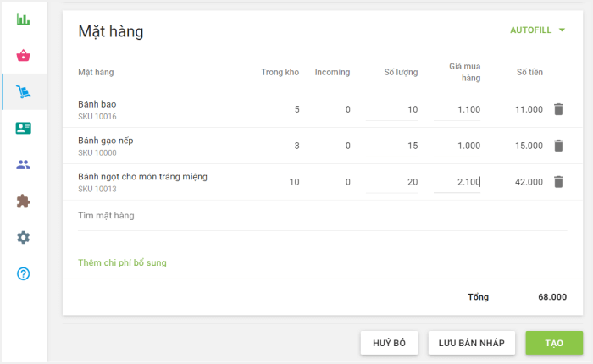Open the sales shopping basket icon
The height and width of the screenshot is (364, 593).
click(24, 56)
